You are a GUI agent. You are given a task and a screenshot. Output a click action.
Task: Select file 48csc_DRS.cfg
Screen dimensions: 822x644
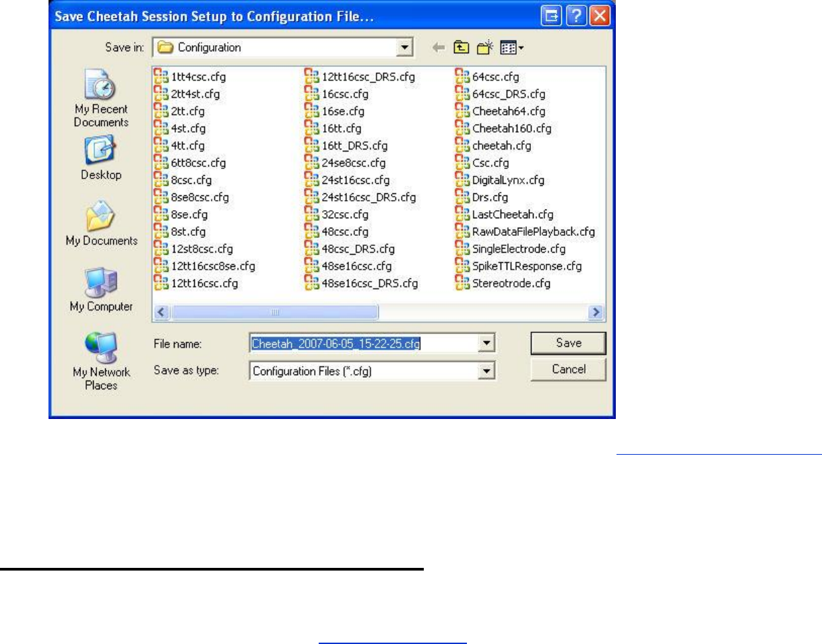pyautogui.click(x=351, y=249)
